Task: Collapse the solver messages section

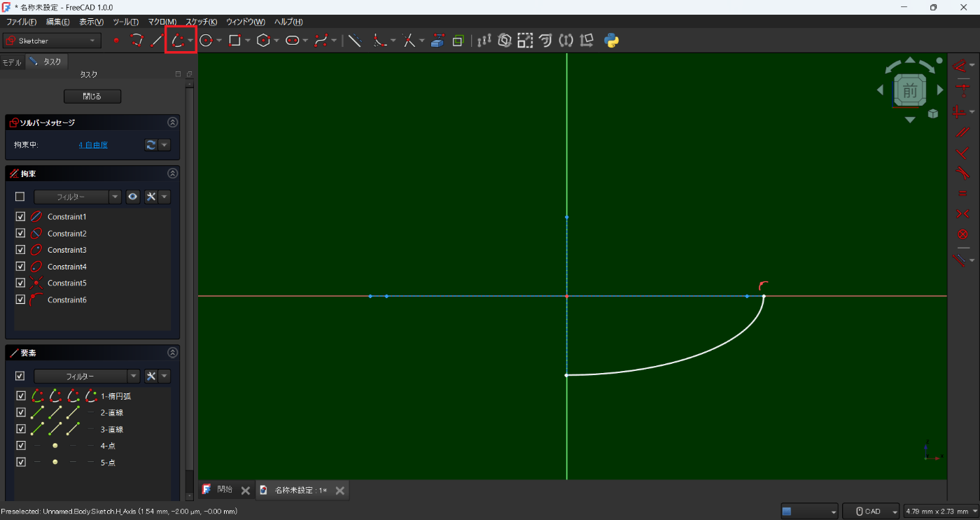Action: coord(172,122)
